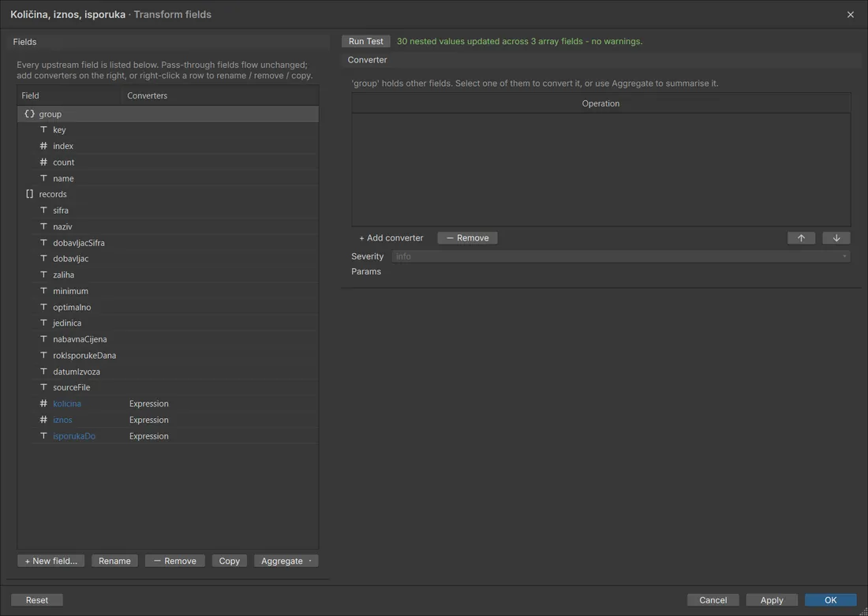Viewport: 868px width, 616px height.
Task: Open the Severity dropdown
Action: 620,256
